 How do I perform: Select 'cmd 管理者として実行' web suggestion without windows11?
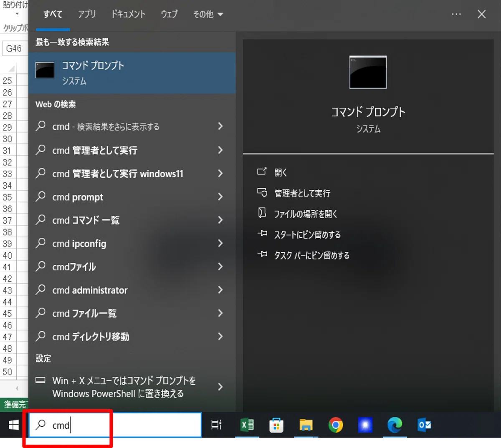[x=132, y=150]
